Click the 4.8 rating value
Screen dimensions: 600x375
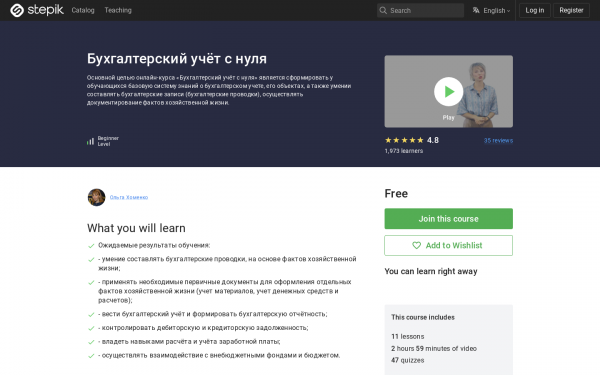coord(433,140)
